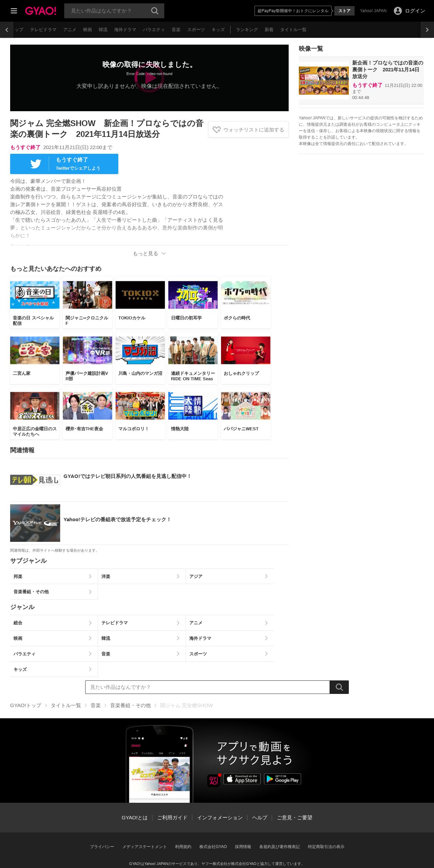Open the キッズ genre row

tap(54, 669)
